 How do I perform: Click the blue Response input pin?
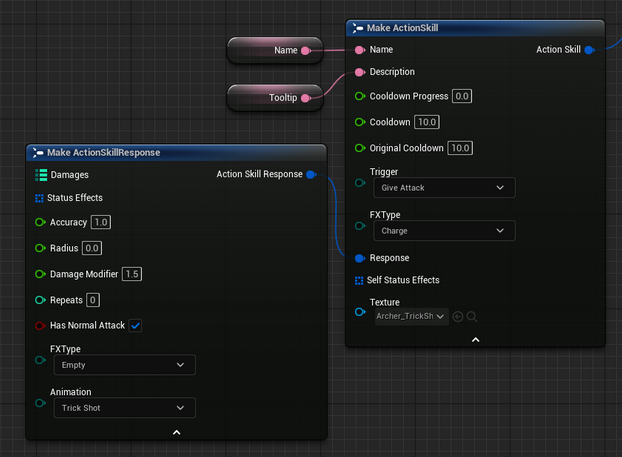pyautogui.click(x=360, y=258)
